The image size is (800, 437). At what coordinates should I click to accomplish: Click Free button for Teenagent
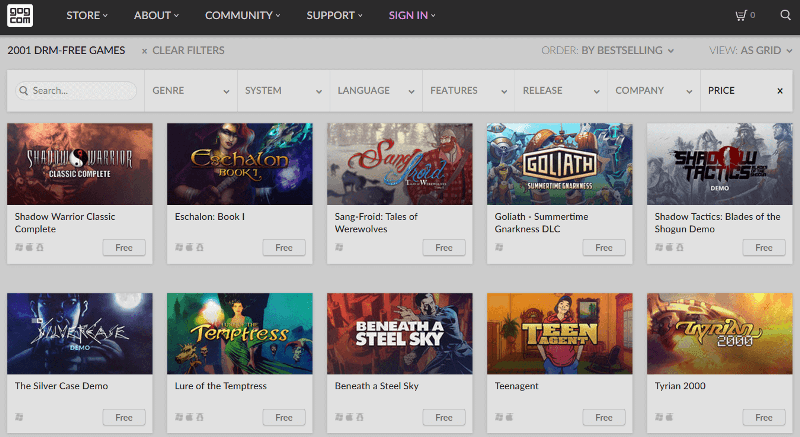pyautogui.click(x=604, y=418)
